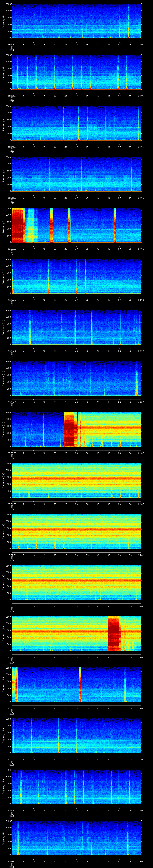Click the 35:00 end-of-axis label
153x868 pixels.
(141, 657)
